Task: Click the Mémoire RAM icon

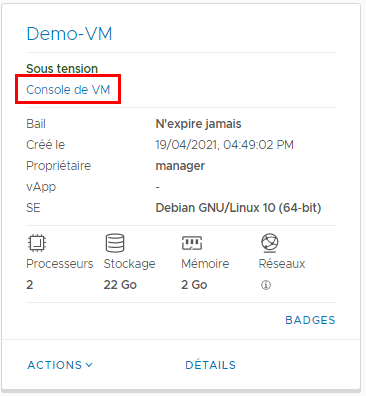Action: [x=192, y=243]
